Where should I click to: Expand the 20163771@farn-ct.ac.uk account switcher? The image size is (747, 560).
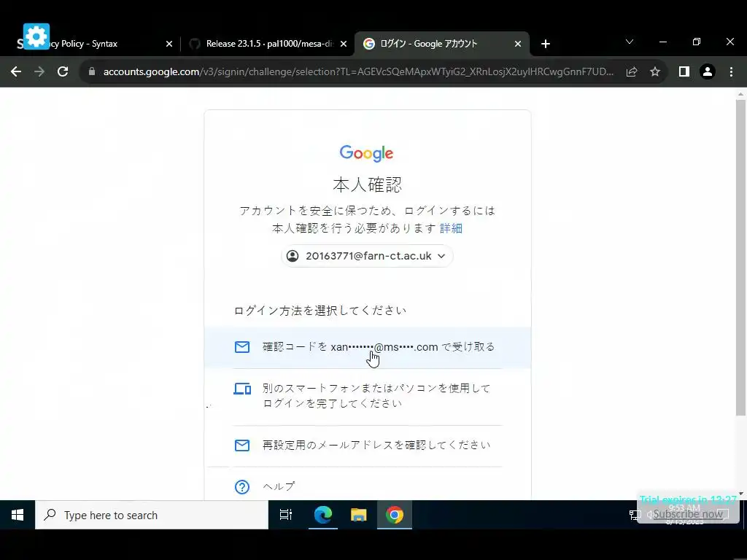[367, 256]
